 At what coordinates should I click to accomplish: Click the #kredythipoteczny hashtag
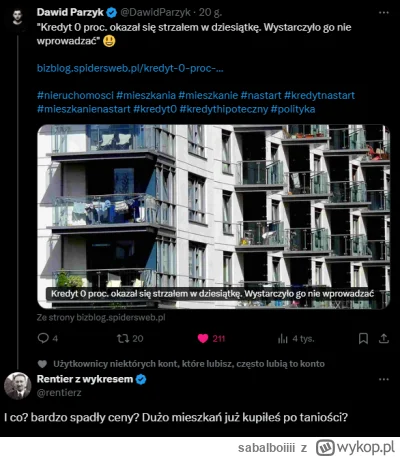[x=224, y=109]
